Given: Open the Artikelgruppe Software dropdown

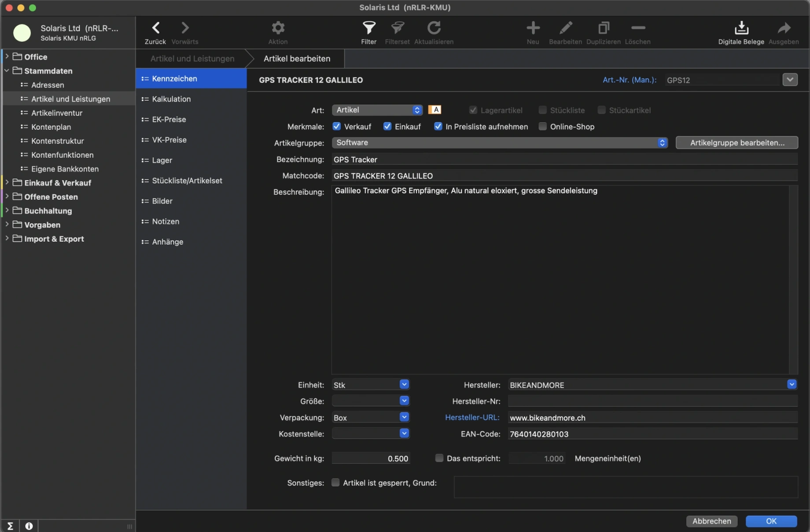Looking at the screenshot, I should coord(499,143).
